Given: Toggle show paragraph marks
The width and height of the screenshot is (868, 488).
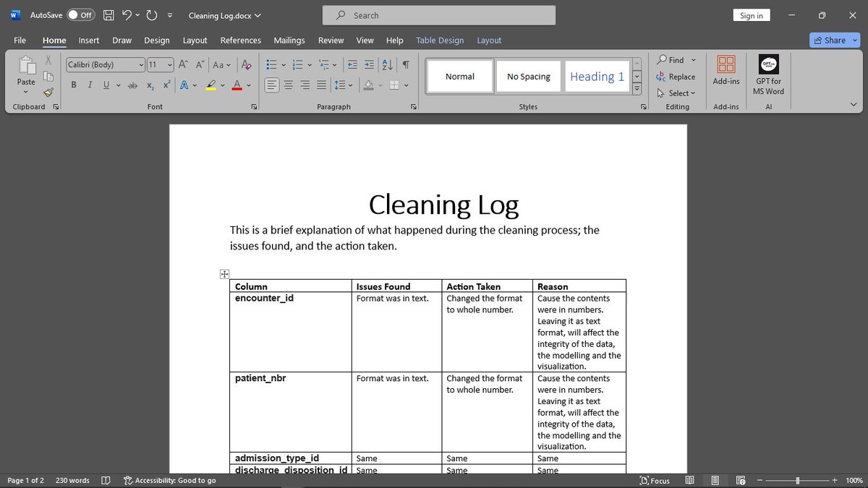Looking at the screenshot, I should click(x=406, y=64).
